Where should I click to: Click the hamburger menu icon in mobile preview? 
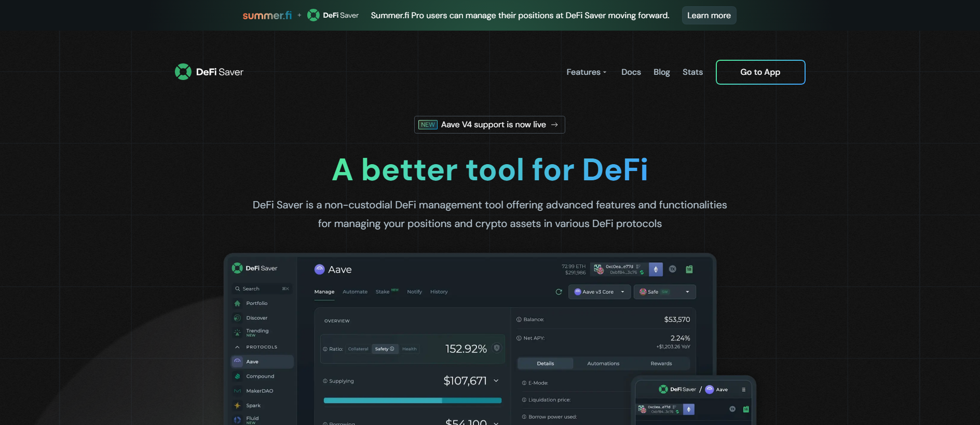pyautogui.click(x=743, y=390)
